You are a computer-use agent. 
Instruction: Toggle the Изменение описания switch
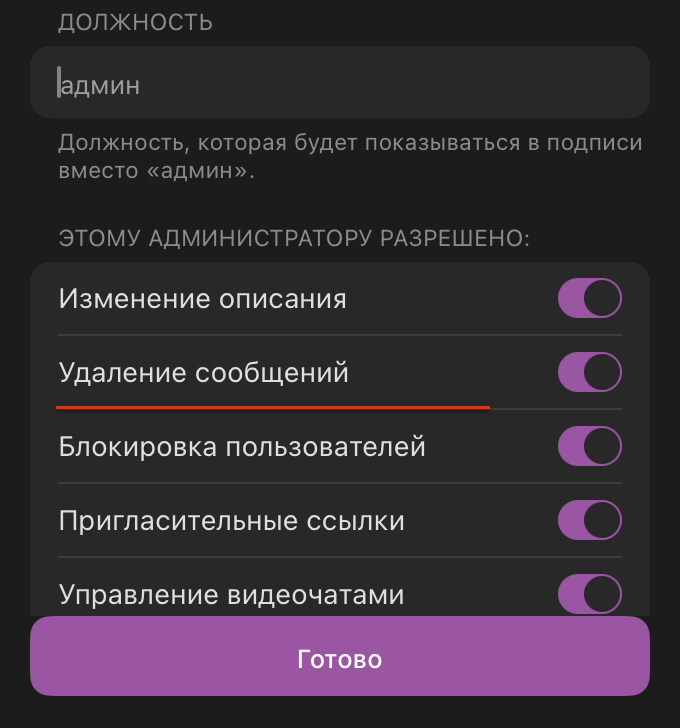[x=589, y=298]
